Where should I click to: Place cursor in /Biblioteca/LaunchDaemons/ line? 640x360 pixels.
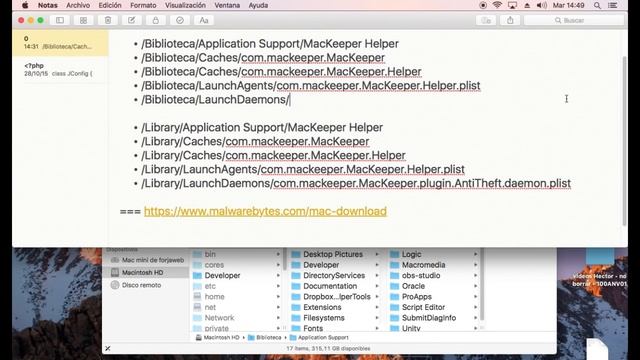pyautogui.click(x=216, y=99)
